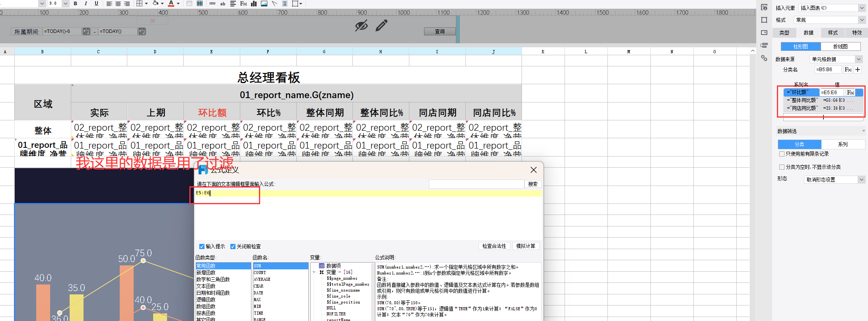Switch to 柱形图 chart toggle
This screenshot has height=321, width=868.
point(800,46)
